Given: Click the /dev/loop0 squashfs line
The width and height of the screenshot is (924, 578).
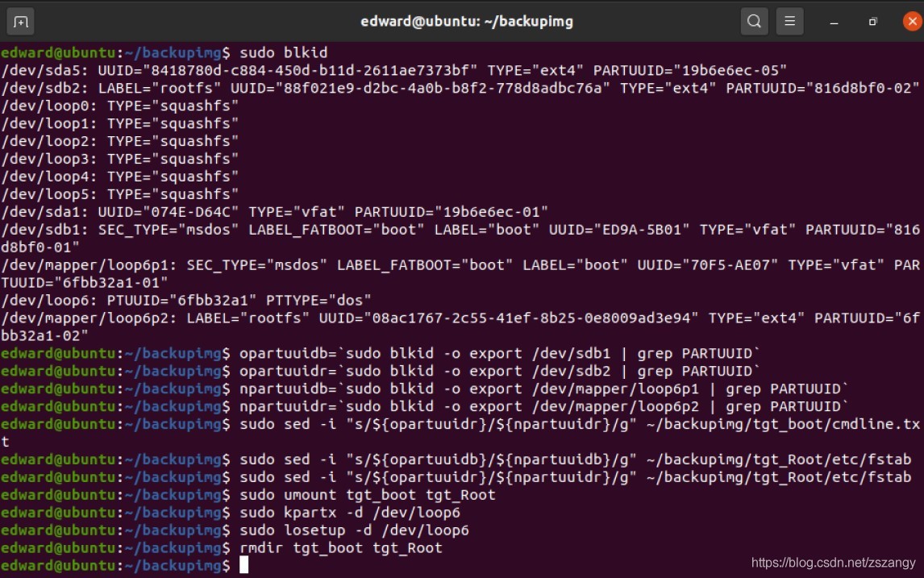Looking at the screenshot, I should coord(119,106).
